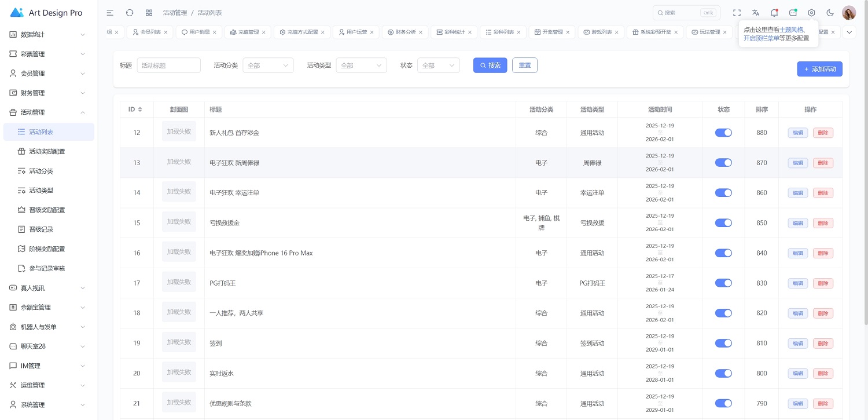Click the 活动标题 search input field
This screenshot has height=420, width=868.
[x=168, y=65]
